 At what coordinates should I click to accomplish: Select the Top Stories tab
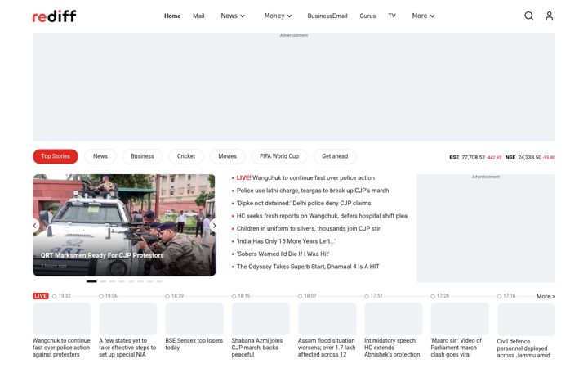click(56, 156)
